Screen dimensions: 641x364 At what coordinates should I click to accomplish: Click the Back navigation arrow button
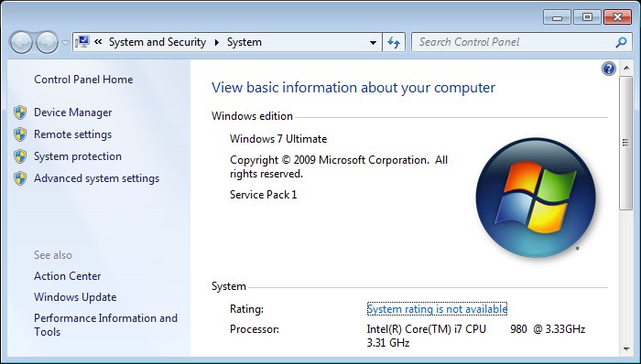pyautogui.click(x=21, y=42)
